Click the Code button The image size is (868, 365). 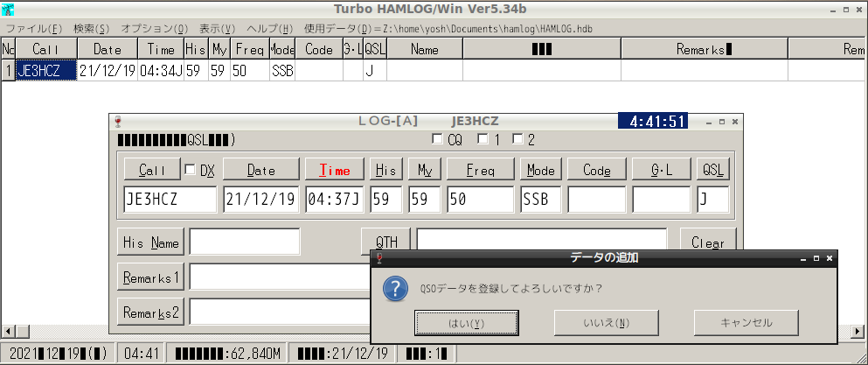pos(597,169)
